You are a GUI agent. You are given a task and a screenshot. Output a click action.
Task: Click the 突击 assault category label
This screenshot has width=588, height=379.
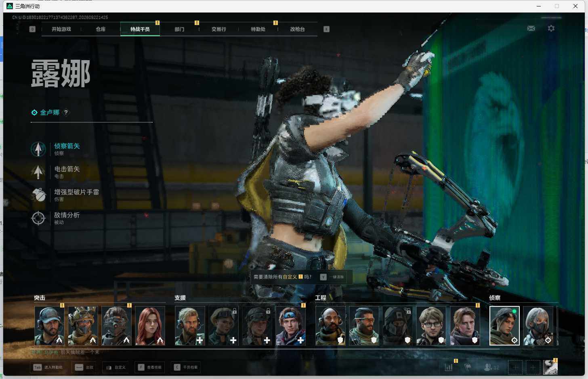point(40,298)
